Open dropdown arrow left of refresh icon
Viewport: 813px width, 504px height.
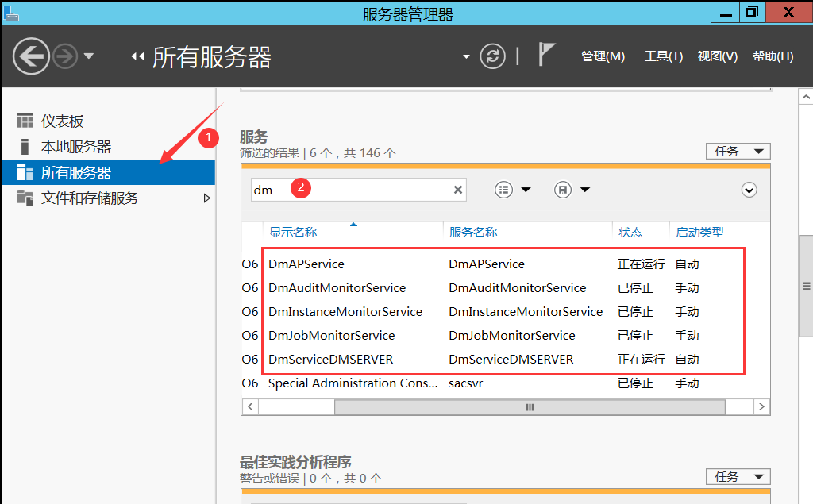(466, 56)
